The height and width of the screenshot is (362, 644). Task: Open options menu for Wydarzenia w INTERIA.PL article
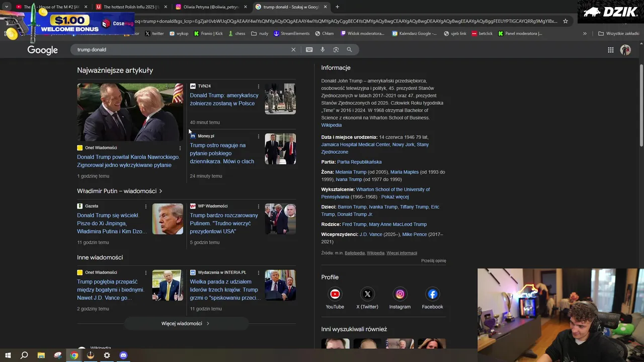pos(259,273)
